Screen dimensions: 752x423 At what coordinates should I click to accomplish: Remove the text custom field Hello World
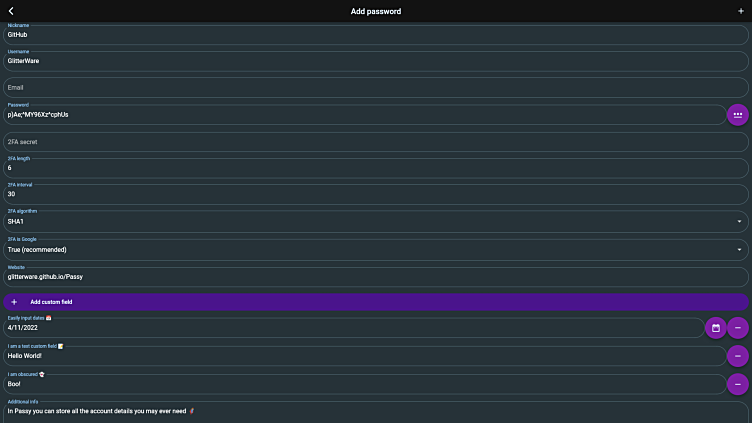pyautogui.click(x=738, y=356)
